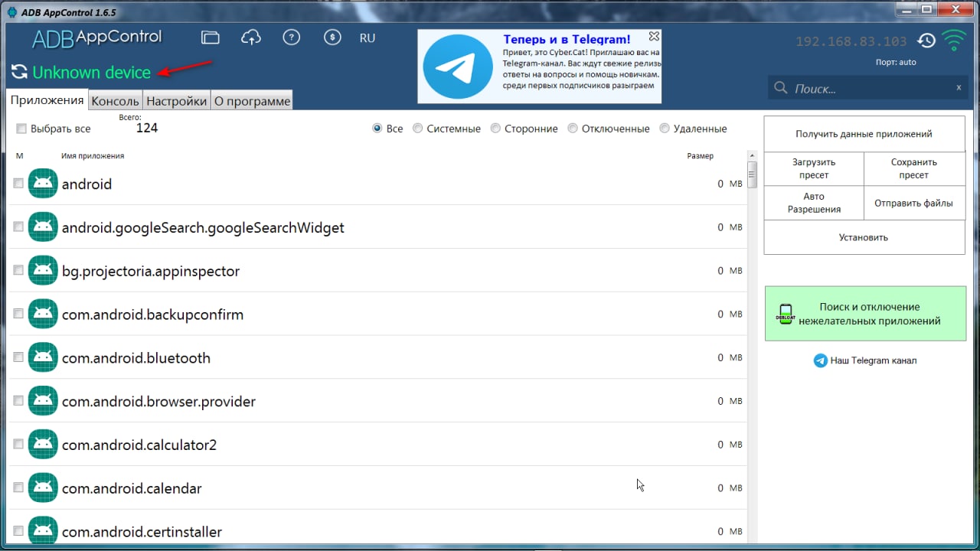The image size is (980, 551).
Task: Select the Удаленные radio filter
Action: click(665, 129)
